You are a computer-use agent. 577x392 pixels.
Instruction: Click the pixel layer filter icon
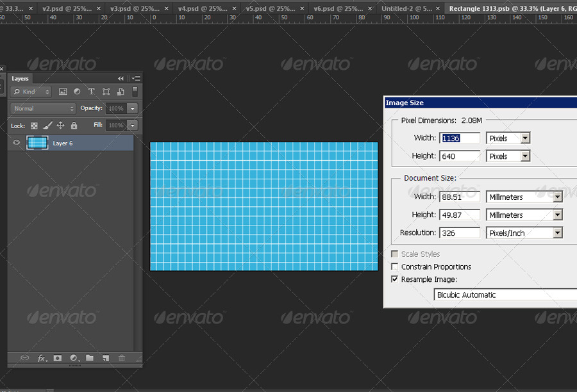tap(63, 92)
